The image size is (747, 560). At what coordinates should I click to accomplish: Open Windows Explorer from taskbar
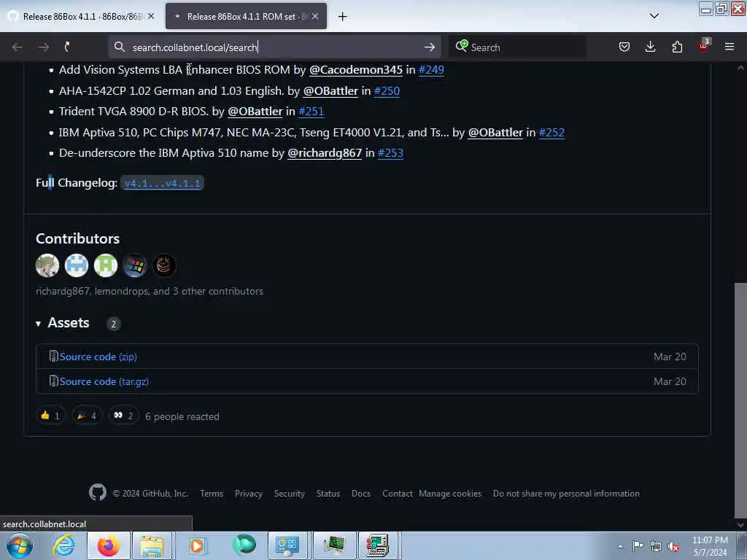coord(152,545)
